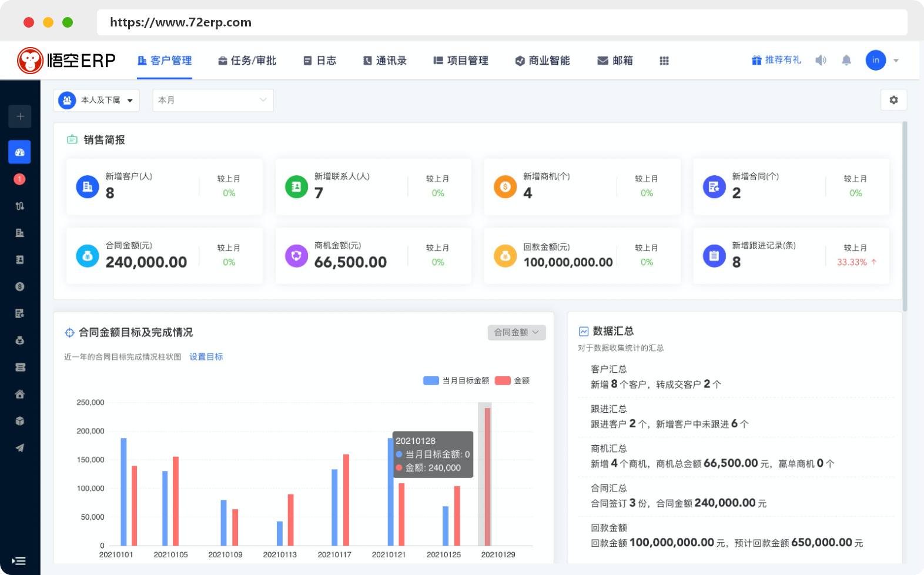Switch to 日志 tab
This screenshot has width=924, height=575.
coord(320,61)
